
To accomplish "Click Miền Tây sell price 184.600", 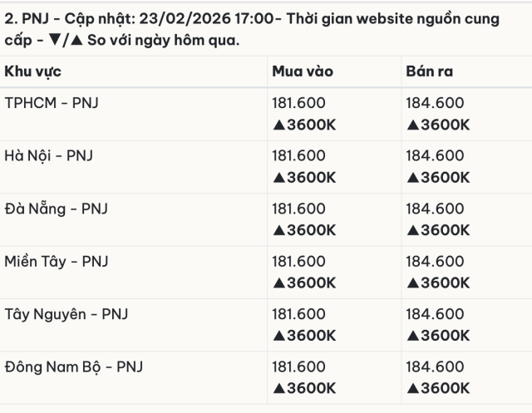I will pos(434,262).
